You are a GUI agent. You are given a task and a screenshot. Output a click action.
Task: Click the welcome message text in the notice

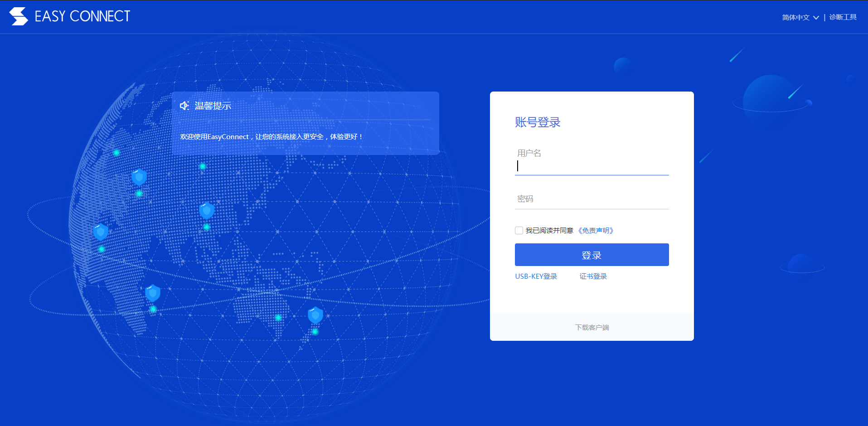[271, 136]
